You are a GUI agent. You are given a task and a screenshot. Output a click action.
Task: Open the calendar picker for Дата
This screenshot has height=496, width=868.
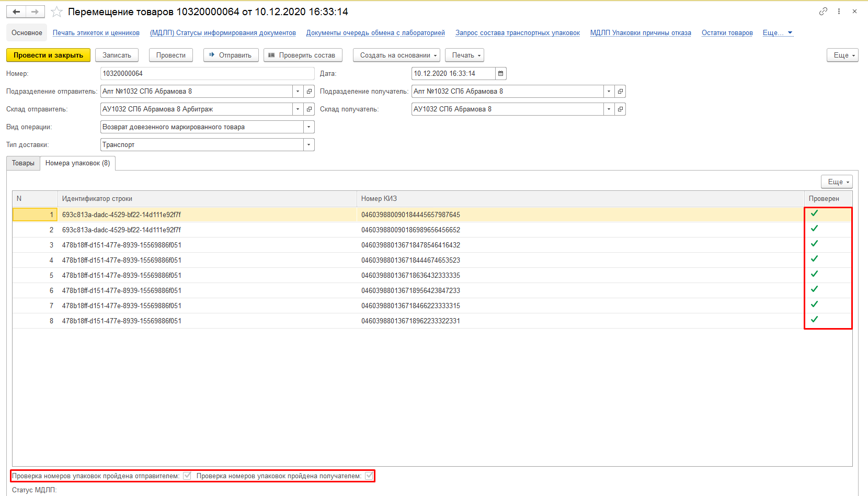point(500,74)
